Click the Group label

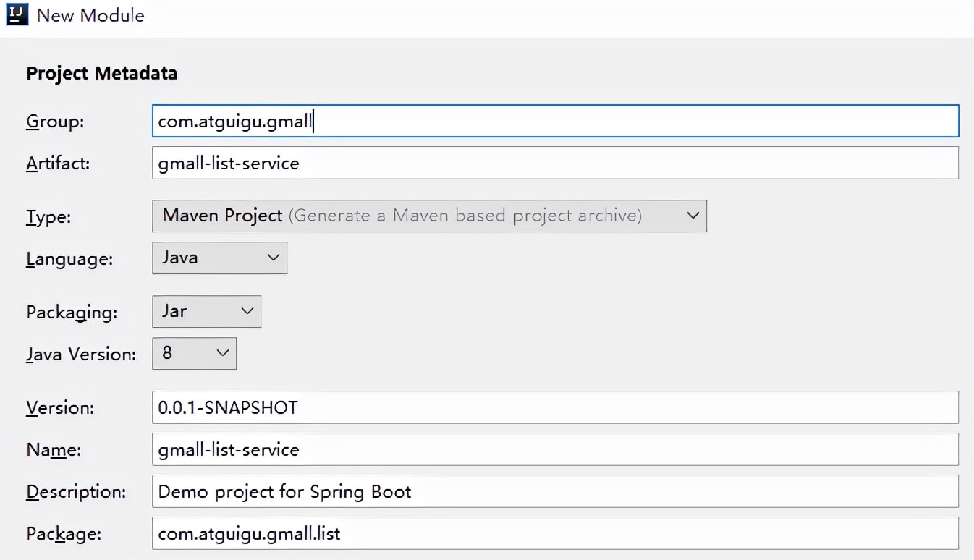click(x=55, y=122)
